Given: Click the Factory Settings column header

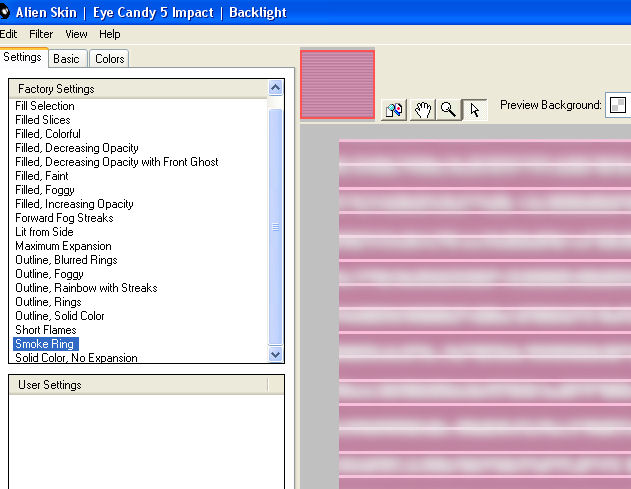Looking at the screenshot, I should click(x=138, y=89).
